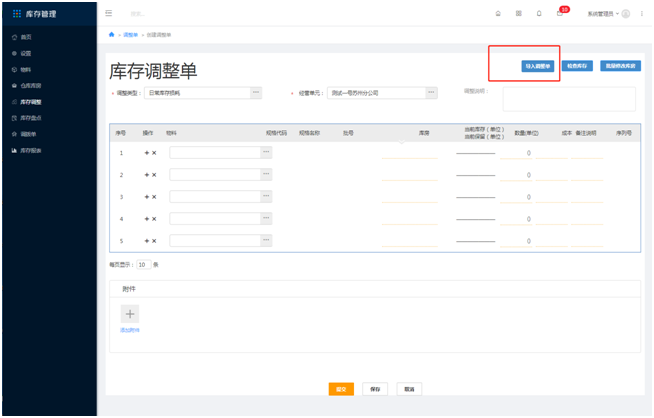Screen dimensions: 654x418
Task: Click the 导入调整单 button
Action: (x=538, y=66)
